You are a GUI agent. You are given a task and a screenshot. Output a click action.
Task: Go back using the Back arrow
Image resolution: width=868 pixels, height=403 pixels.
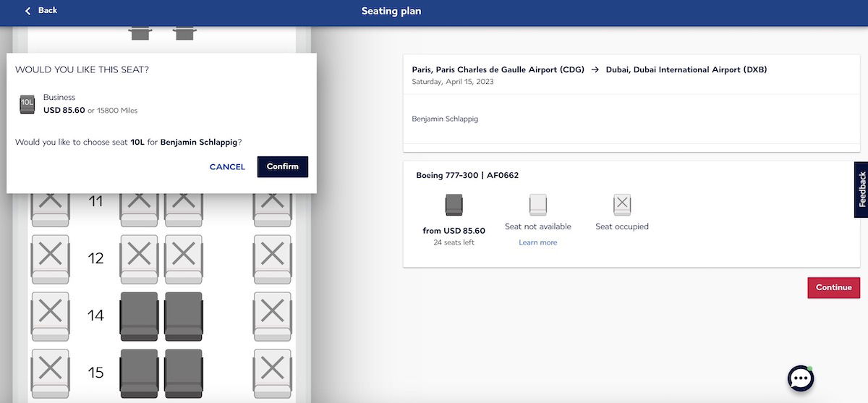point(41,10)
